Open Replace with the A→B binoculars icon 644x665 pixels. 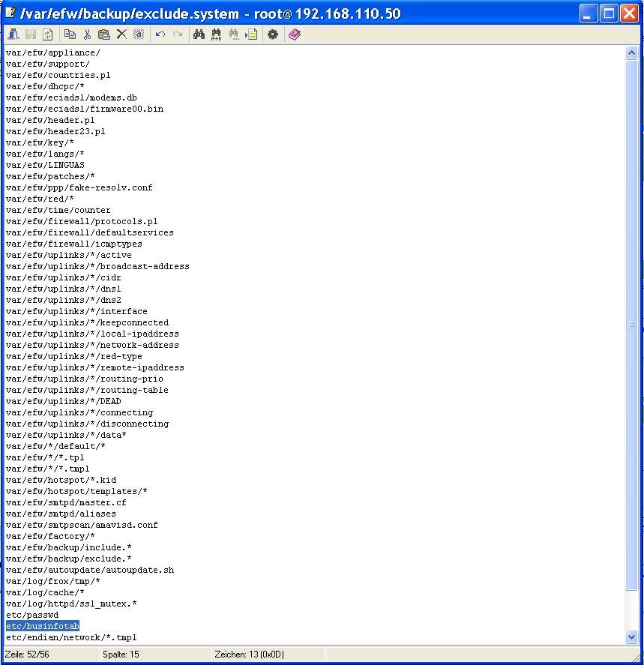[x=217, y=34]
